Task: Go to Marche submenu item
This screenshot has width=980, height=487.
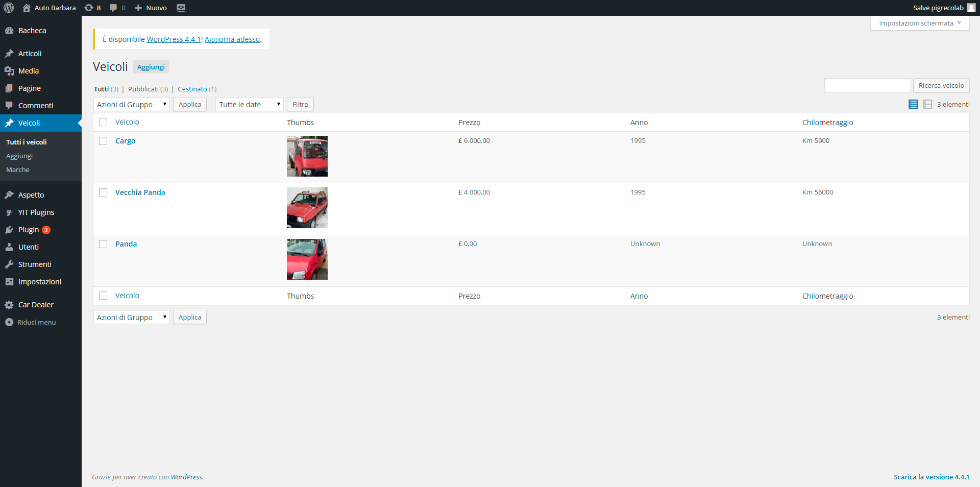Action: point(18,169)
